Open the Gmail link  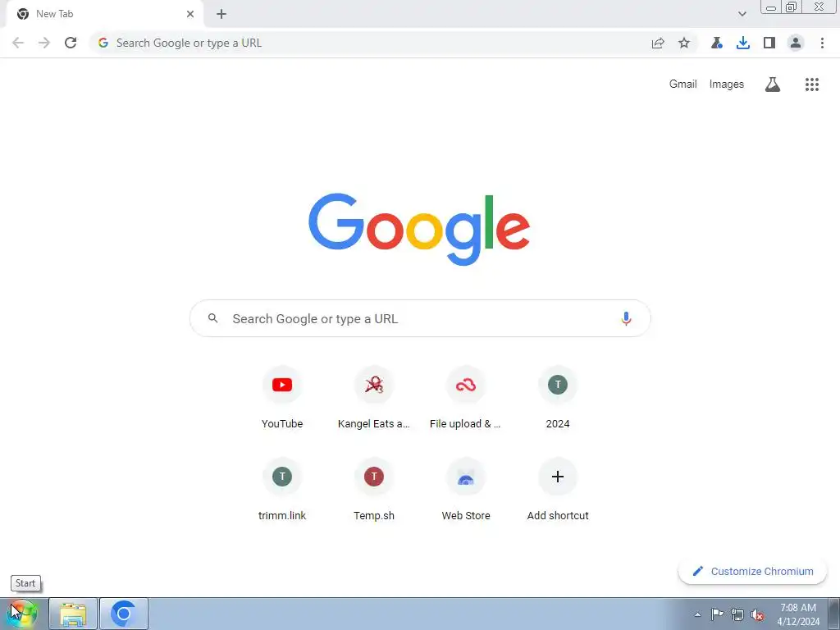[x=683, y=84]
